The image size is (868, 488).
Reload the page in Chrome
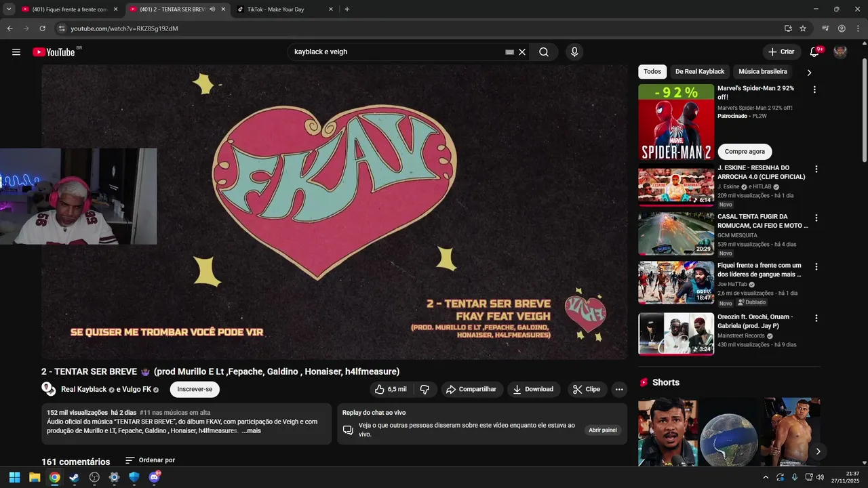pyautogui.click(x=42, y=28)
